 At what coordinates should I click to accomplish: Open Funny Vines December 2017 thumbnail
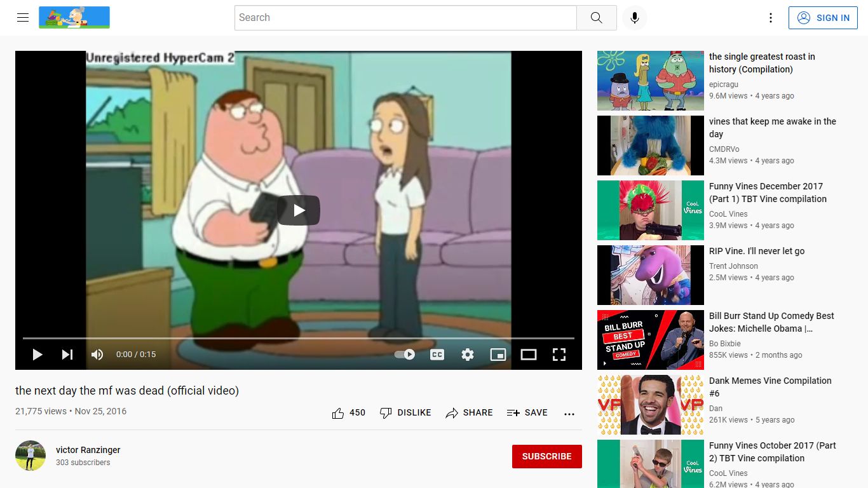[651, 210]
